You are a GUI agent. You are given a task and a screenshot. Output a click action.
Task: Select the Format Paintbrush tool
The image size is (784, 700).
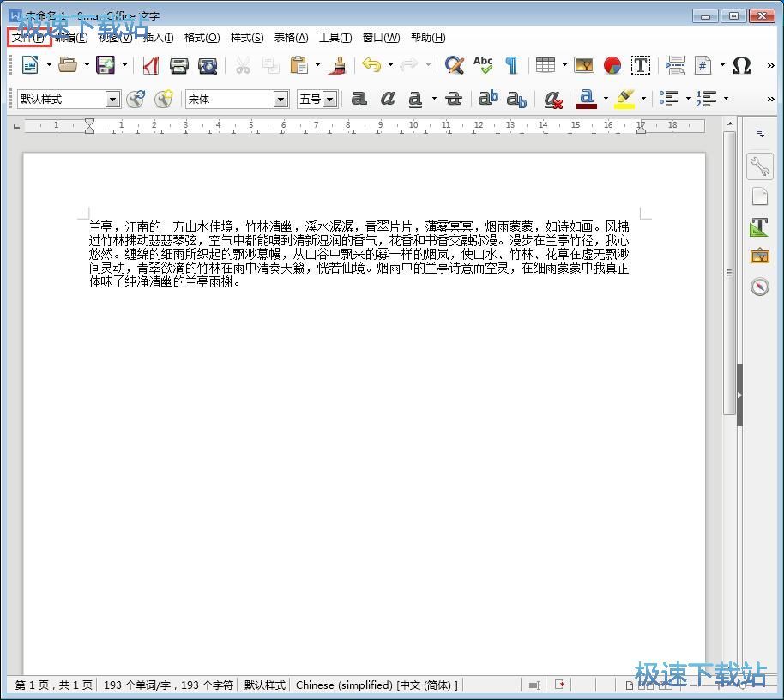click(x=340, y=65)
